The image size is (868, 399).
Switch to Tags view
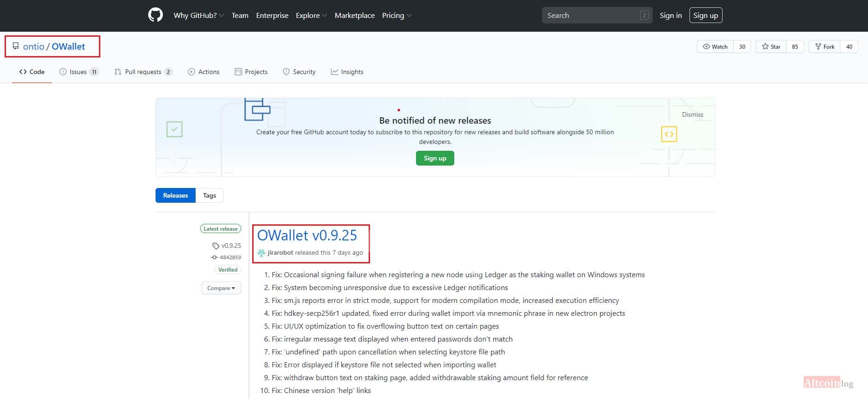[x=209, y=195]
